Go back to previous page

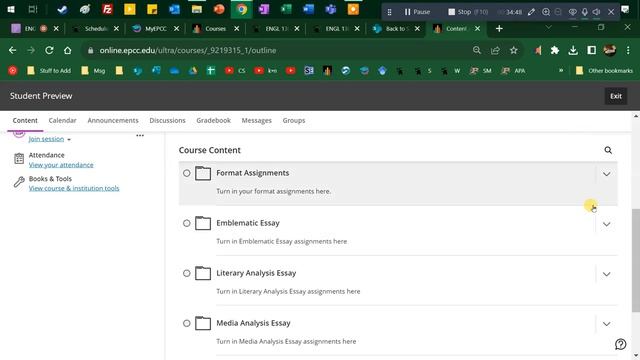click(x=12, y=50)
